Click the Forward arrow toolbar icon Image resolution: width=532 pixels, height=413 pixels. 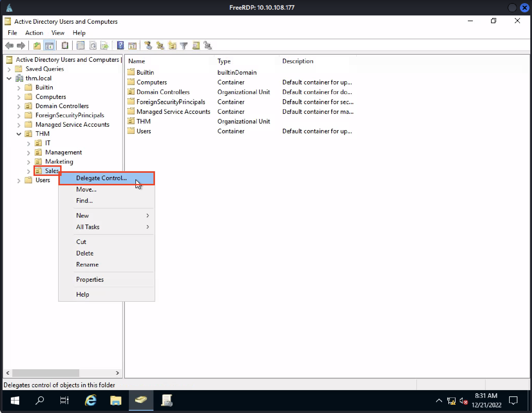[21, 45]
